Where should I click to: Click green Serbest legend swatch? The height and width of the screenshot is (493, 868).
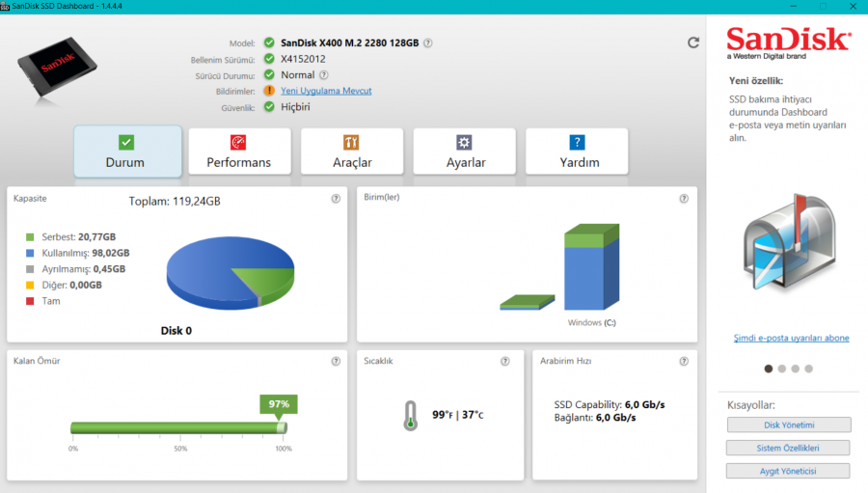[30, 237]
